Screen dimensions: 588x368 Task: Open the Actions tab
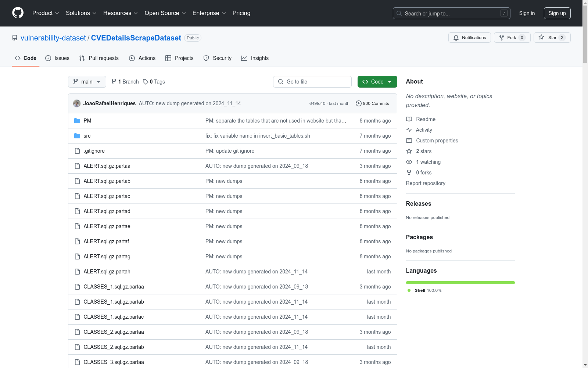142,58
